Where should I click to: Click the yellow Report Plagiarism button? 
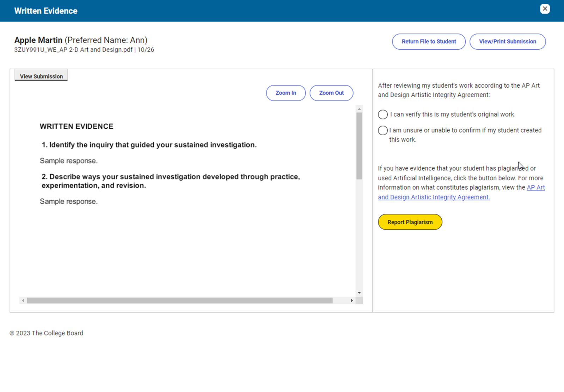410,222
